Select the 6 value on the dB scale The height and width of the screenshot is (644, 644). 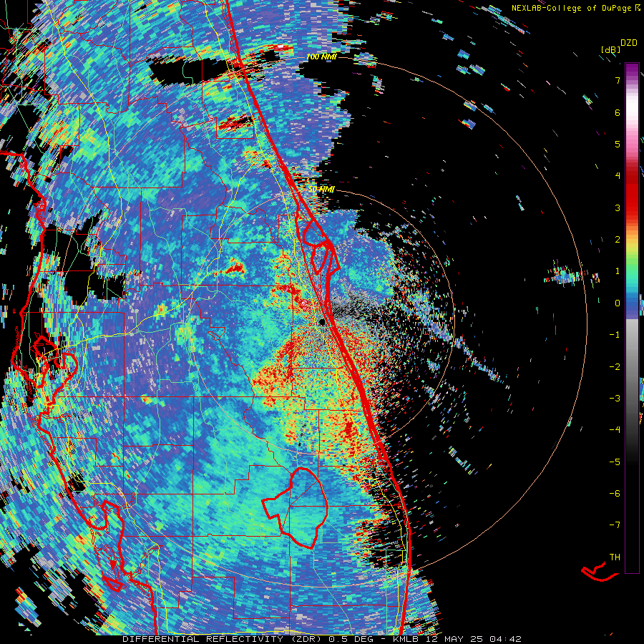pyautogui.click(x=618, y=112)
